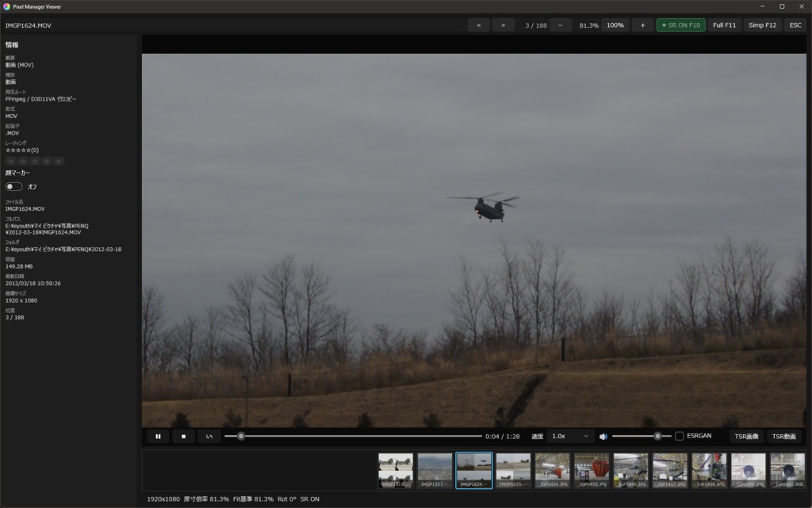Zoom in with the plus button
The image size is (812, 508).
[x=642, y=25]
